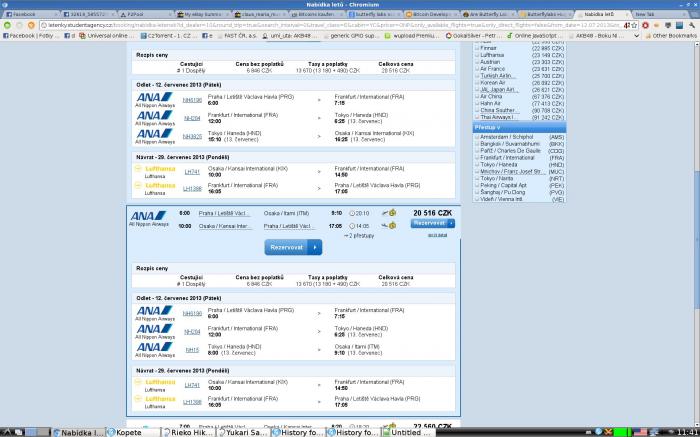The height and width of the screenshot is (437, 700).
Task: Open the Universal online bookmark
Action: point(107,36)
